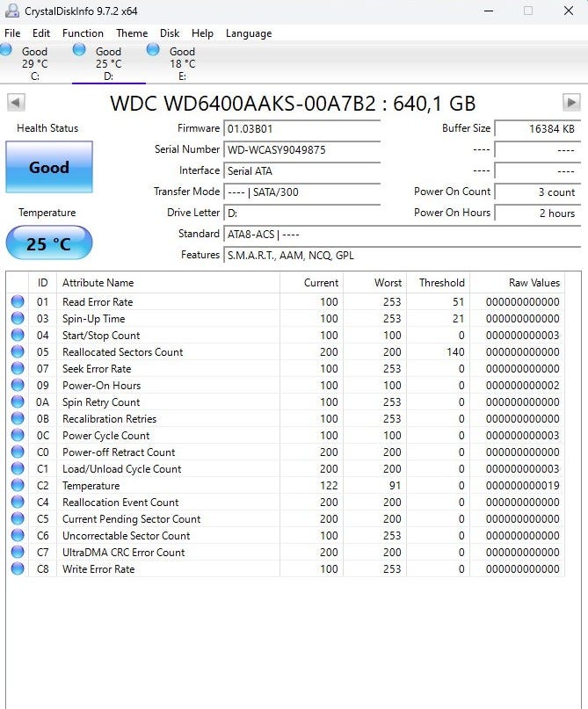Open the Disk menu
The height and width of the screenshot is (709, 588).
[x=170, y=33]
